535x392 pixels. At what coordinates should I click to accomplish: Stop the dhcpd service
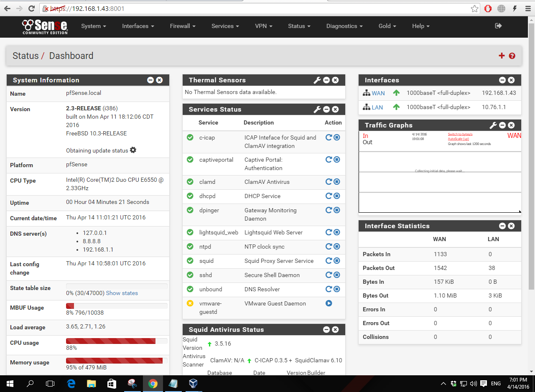337,196
